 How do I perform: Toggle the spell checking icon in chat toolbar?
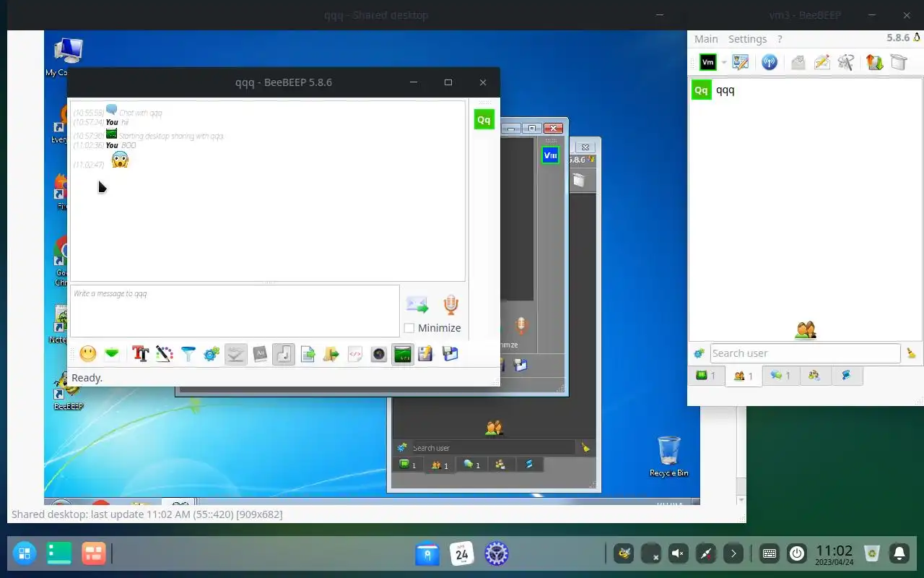(x=235, y=354)
